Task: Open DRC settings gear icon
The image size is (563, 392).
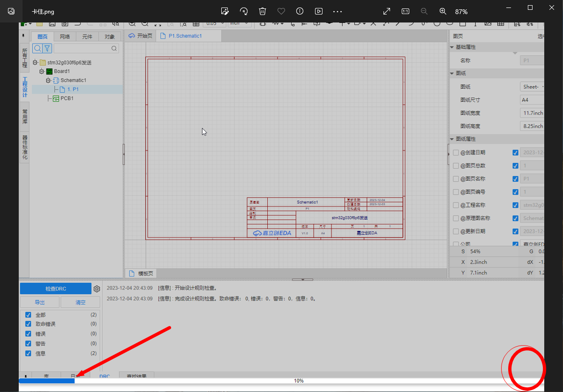Action: click(x=97, y=289)
